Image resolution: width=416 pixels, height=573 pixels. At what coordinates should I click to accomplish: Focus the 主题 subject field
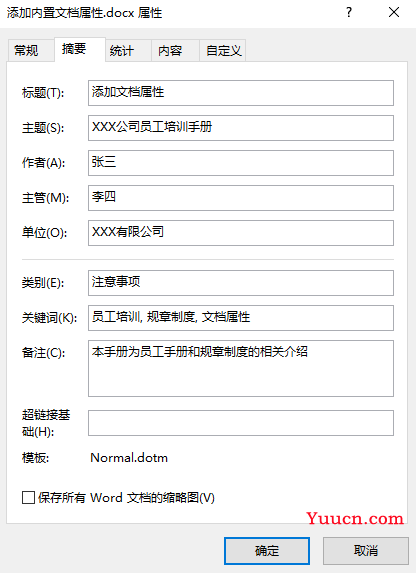coord(241,128)
